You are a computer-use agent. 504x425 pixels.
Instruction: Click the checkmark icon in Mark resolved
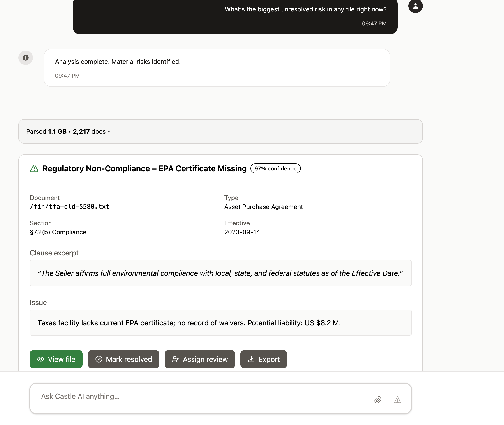click(99, 359)
